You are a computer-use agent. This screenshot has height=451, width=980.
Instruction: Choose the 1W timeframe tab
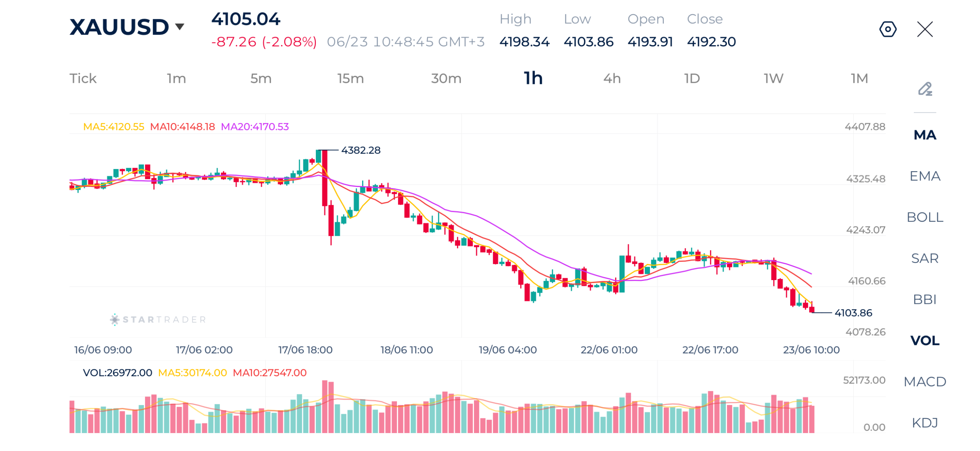pyautogui.click(x=773, y=78)
